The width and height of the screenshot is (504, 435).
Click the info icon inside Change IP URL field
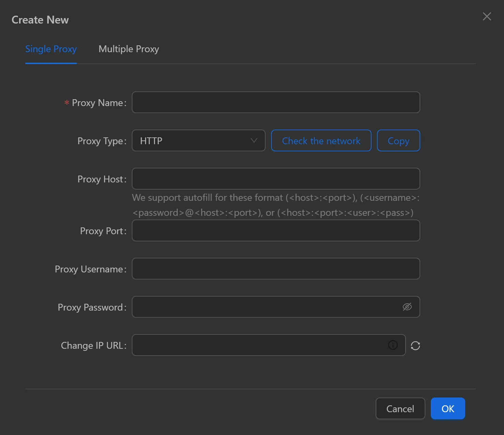pyautogui.click(x=393, y=345)
